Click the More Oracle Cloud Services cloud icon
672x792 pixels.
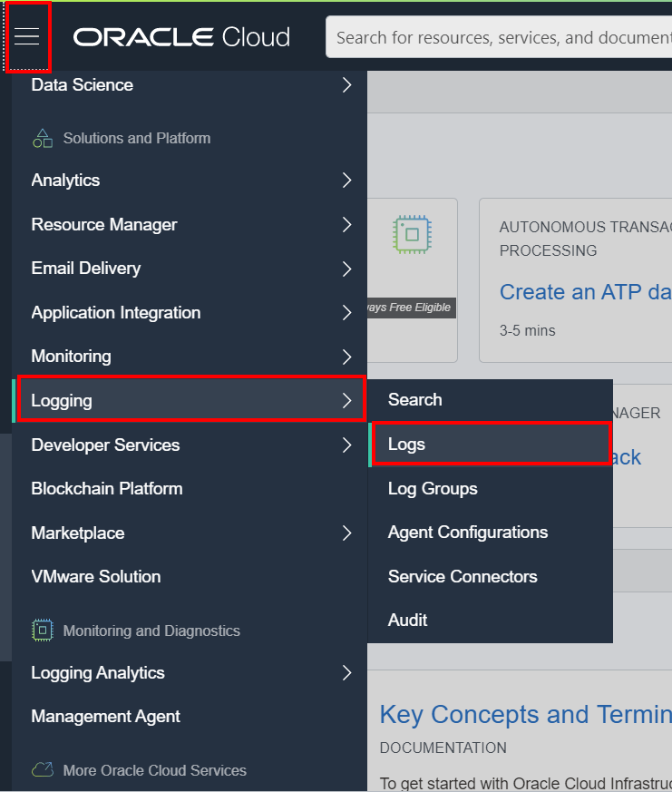click(x=42, y=769)
